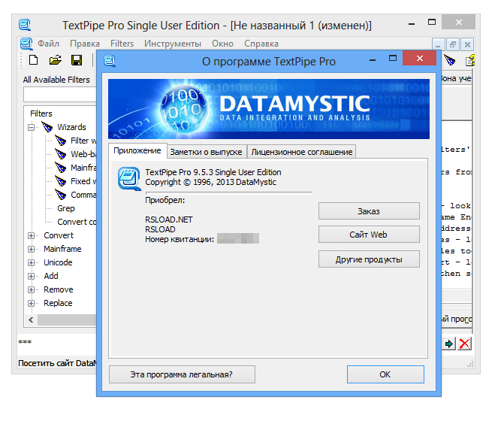Expand the Add tree node
Viewport: 504px width, 421px height.
pos(32,276)
